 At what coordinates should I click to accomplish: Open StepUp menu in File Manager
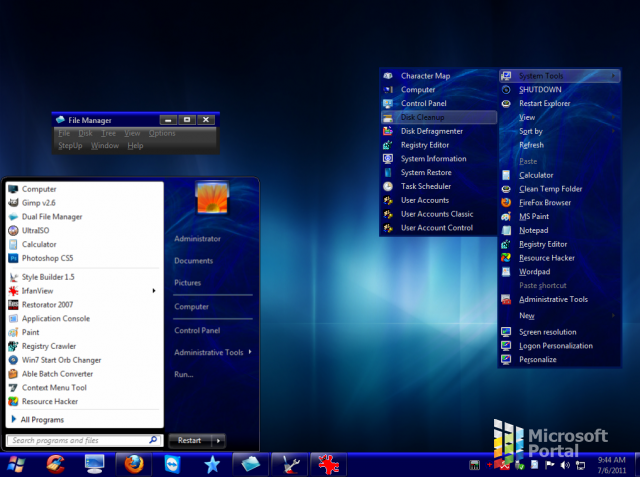70,146
